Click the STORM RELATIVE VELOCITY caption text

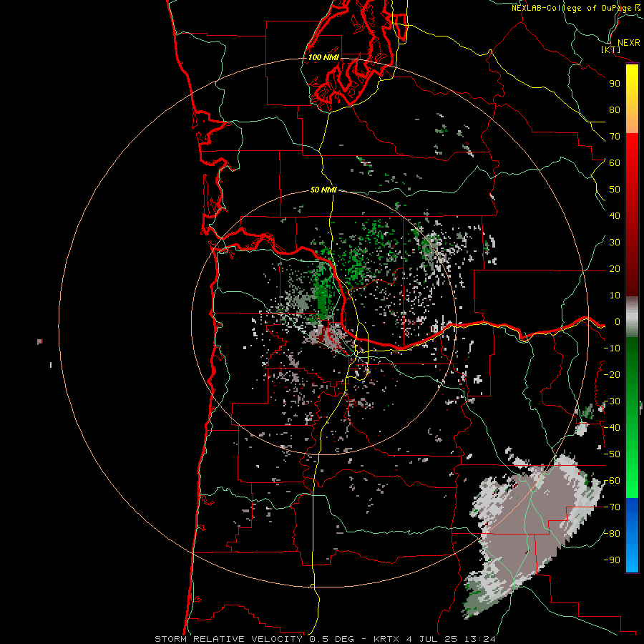click(228, 639)
